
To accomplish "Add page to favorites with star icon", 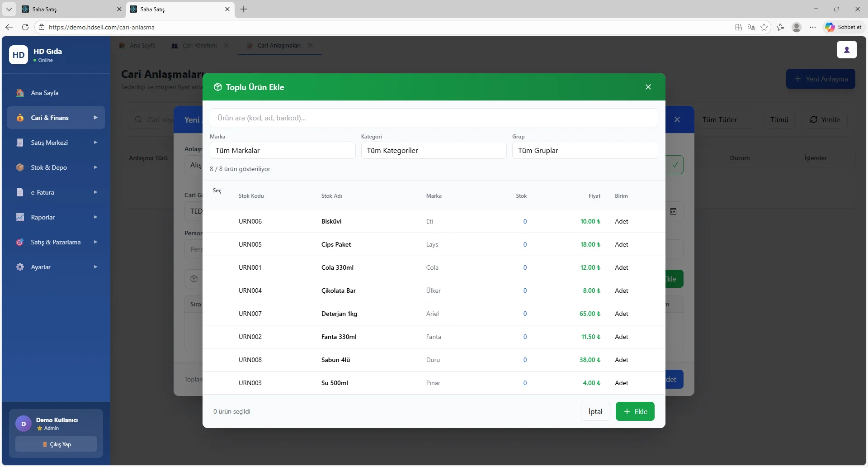I will [764, 27].
